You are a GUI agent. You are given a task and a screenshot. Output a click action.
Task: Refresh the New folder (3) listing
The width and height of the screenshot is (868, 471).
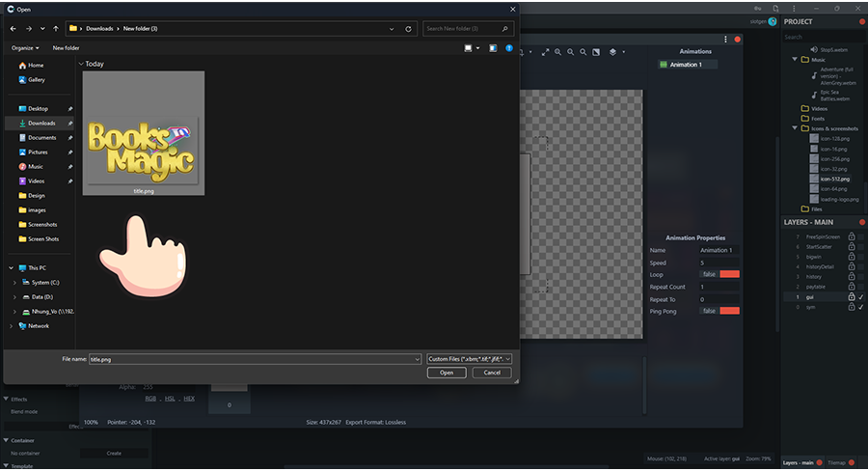409,29
